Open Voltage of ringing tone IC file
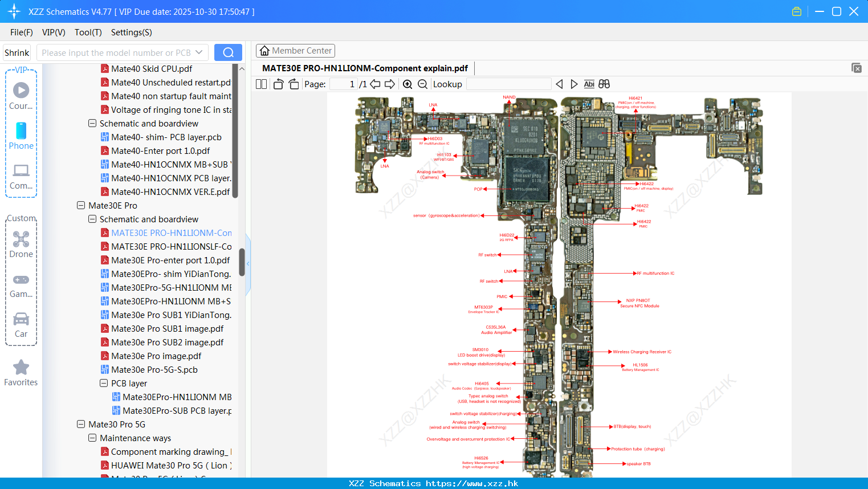The width and height of the screenshot is (868, 489). point(171,109)
